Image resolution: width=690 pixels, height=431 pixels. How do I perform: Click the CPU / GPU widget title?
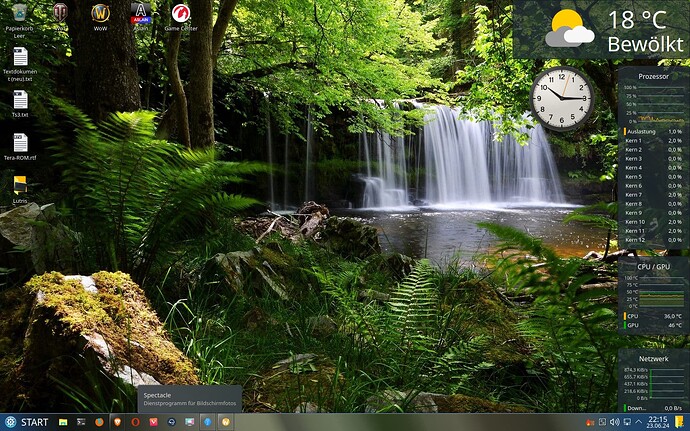coord(653,267)
